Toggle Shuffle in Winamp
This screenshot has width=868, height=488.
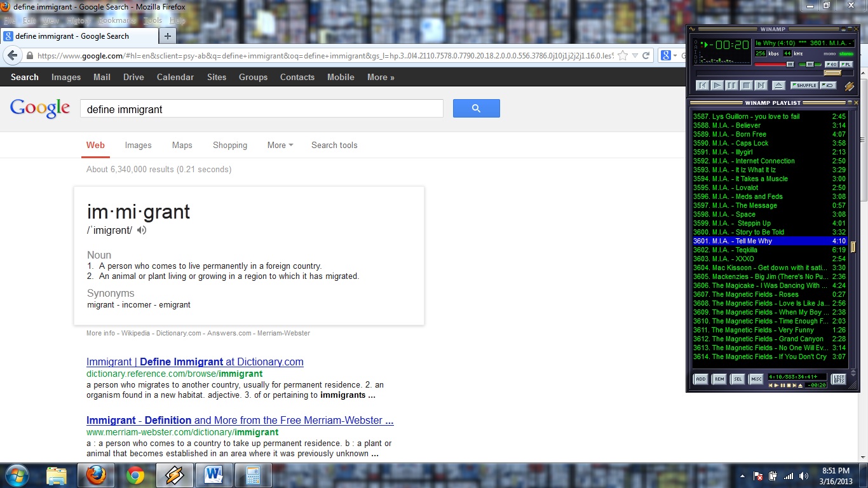pyautogui.click(x=804, y=85)
